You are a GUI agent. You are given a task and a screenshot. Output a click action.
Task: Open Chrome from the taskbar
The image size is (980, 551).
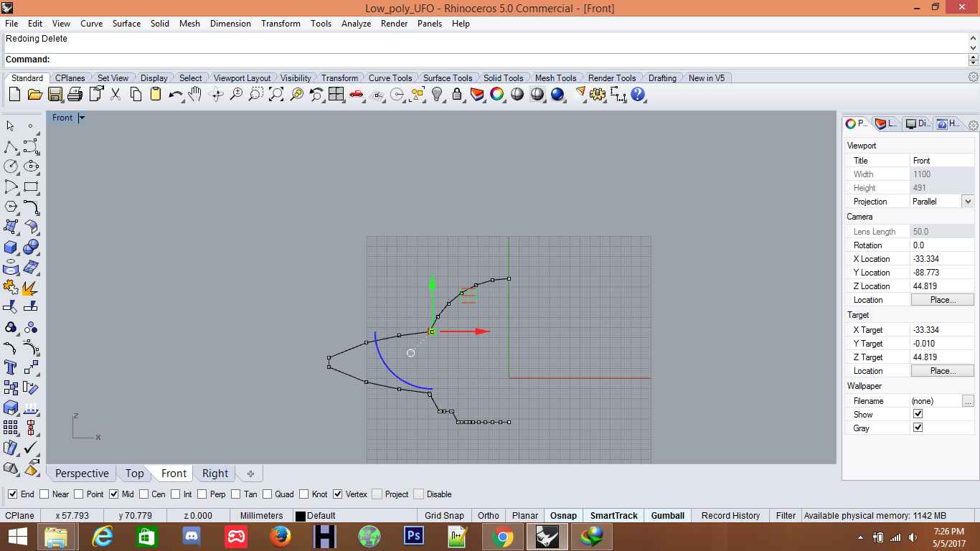coord(503,536)
